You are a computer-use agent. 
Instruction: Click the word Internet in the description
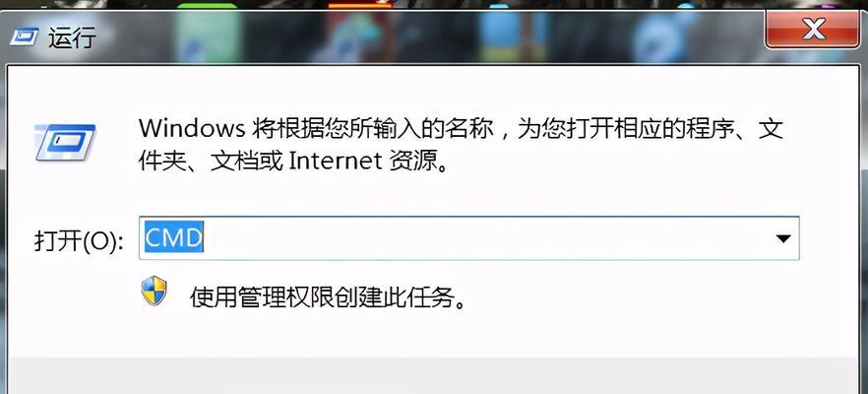point(336,162)
